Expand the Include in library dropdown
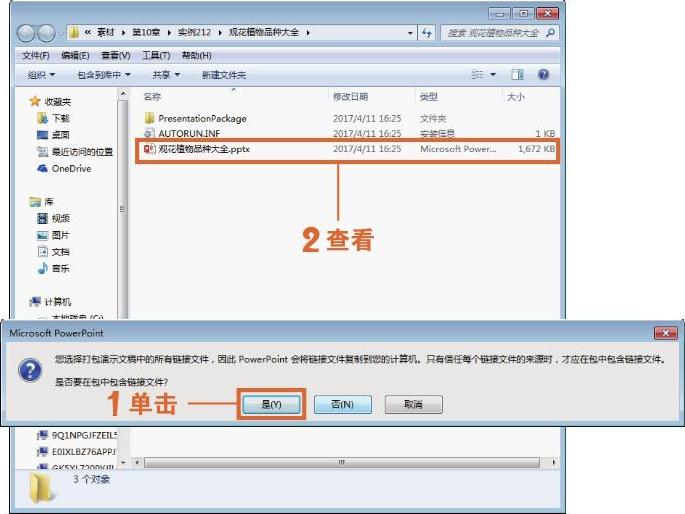Viewport: 685px width, 514px height. coord(104,75)
